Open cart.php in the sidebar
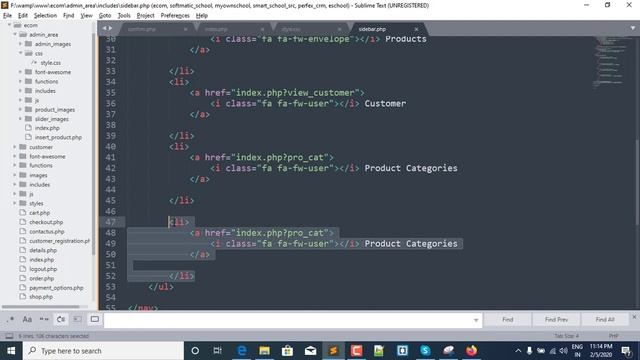The image size is (640, 360). pos(39,213)
